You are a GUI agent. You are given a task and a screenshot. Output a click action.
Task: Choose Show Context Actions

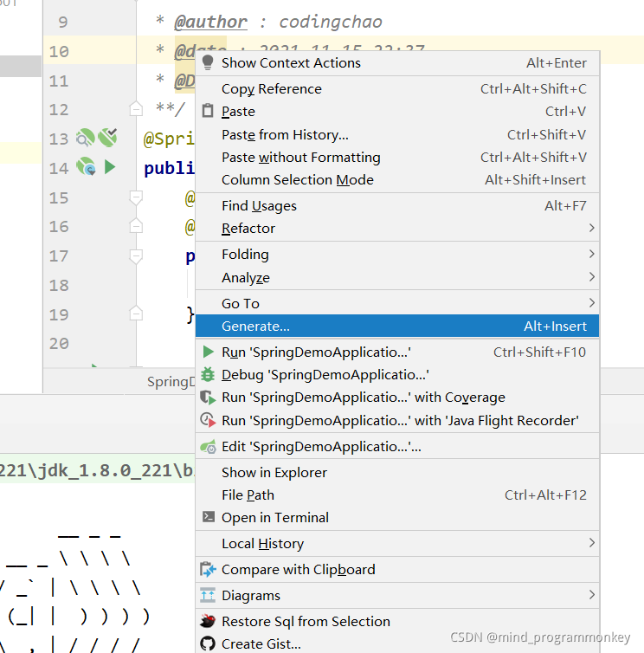pos(397,63)
